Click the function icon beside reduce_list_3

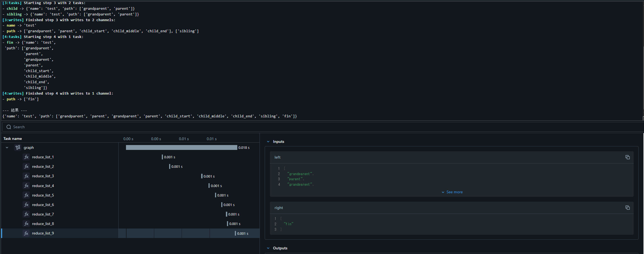click(26, 176)
